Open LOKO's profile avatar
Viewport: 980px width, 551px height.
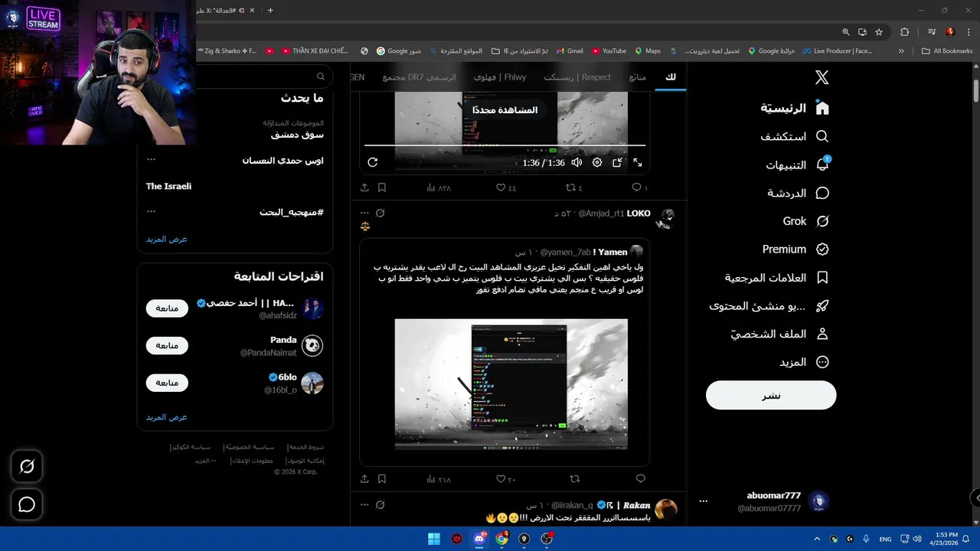[x=667, y=219]
